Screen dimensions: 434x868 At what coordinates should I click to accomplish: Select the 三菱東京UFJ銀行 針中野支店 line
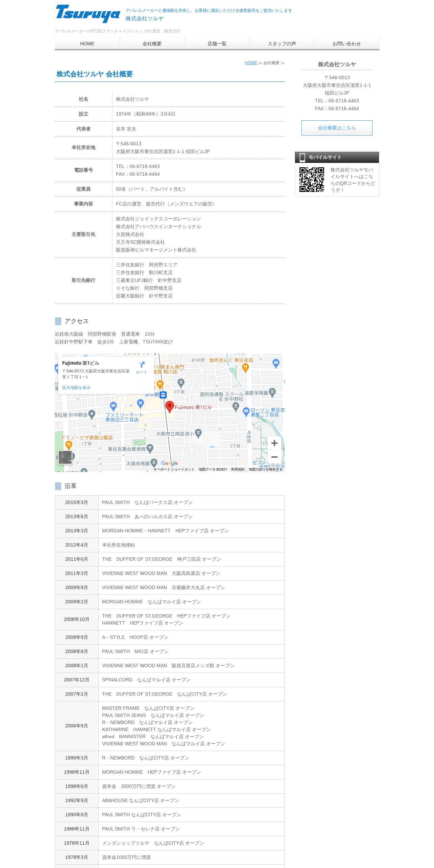click(149, 280)
